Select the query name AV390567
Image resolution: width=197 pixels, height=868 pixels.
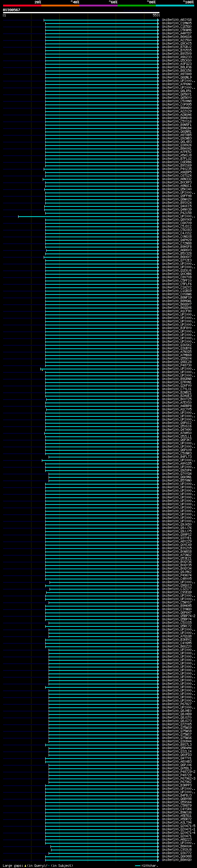tap(11, 10)
